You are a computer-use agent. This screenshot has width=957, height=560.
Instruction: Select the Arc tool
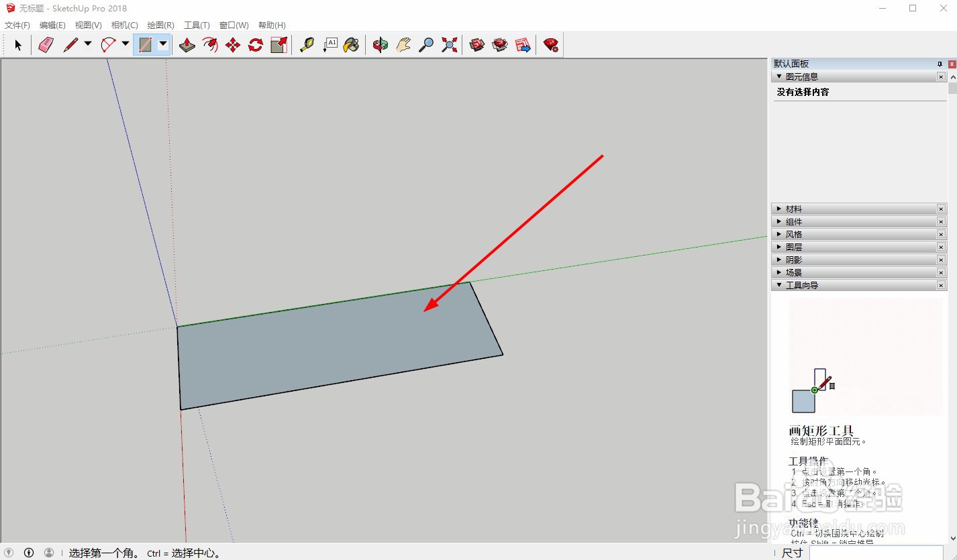tap(108, 45)
